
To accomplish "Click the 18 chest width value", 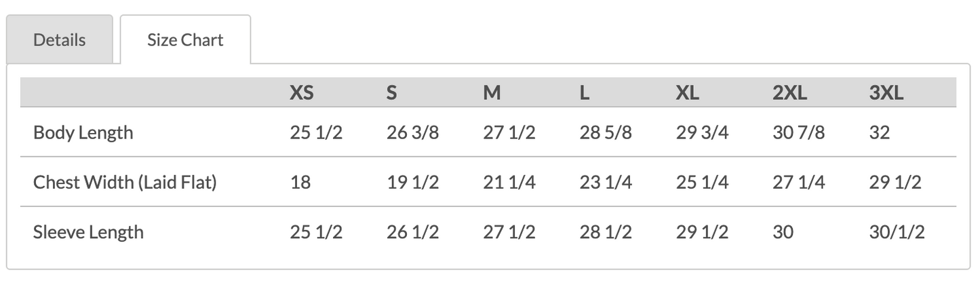I will tap(300, 182).
